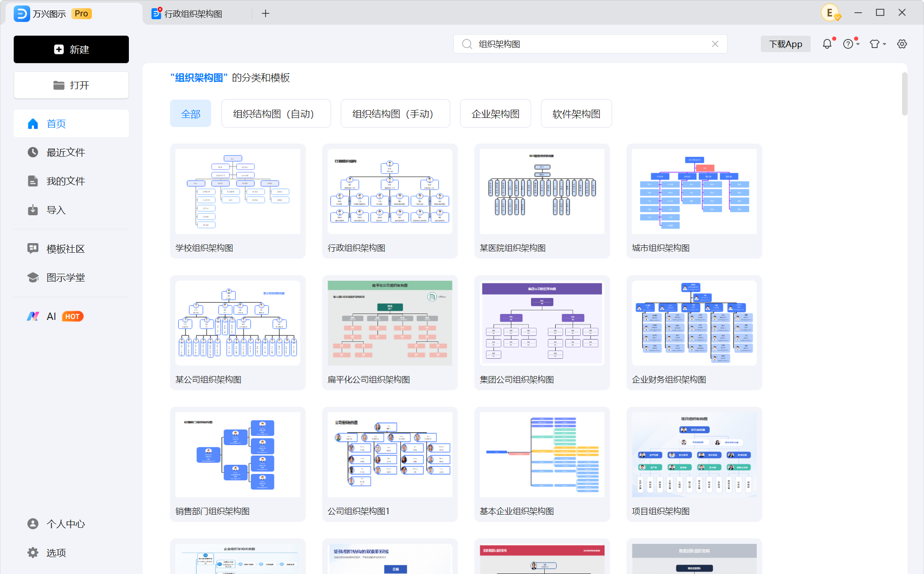Screen dimensions: 924x574
Task: Open 企业财务组织架构图 template
Action: (694, 333)
